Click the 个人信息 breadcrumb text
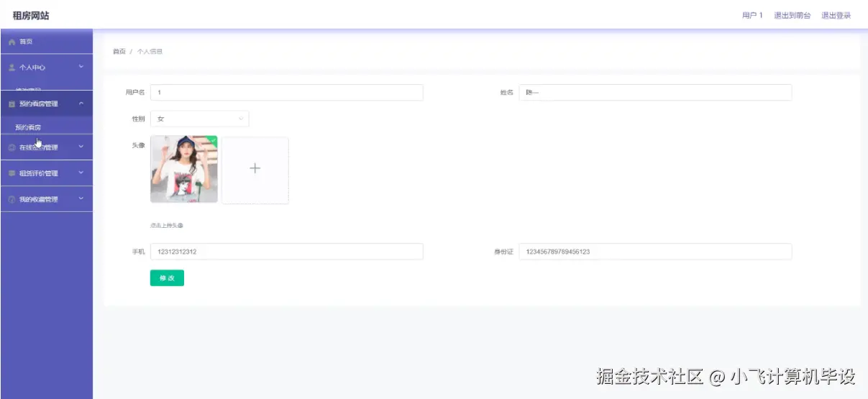The width and height of the screenshot is (868, 399). click(x=150, y=52)
